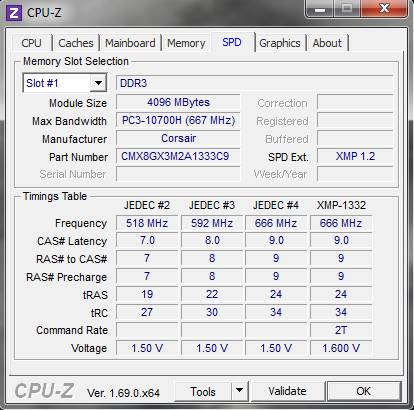414x410 pixels.
Task: Click the SPD tab
Action: pos(232,42)
